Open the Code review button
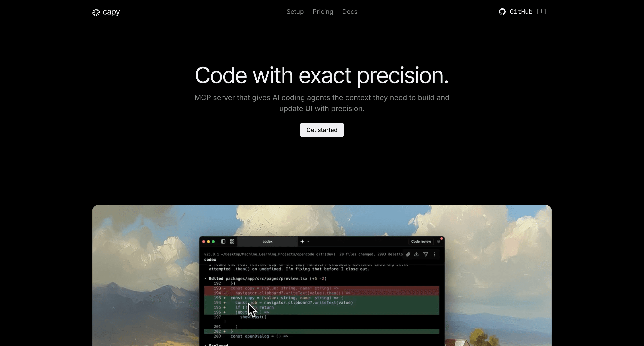 (421, 242)
